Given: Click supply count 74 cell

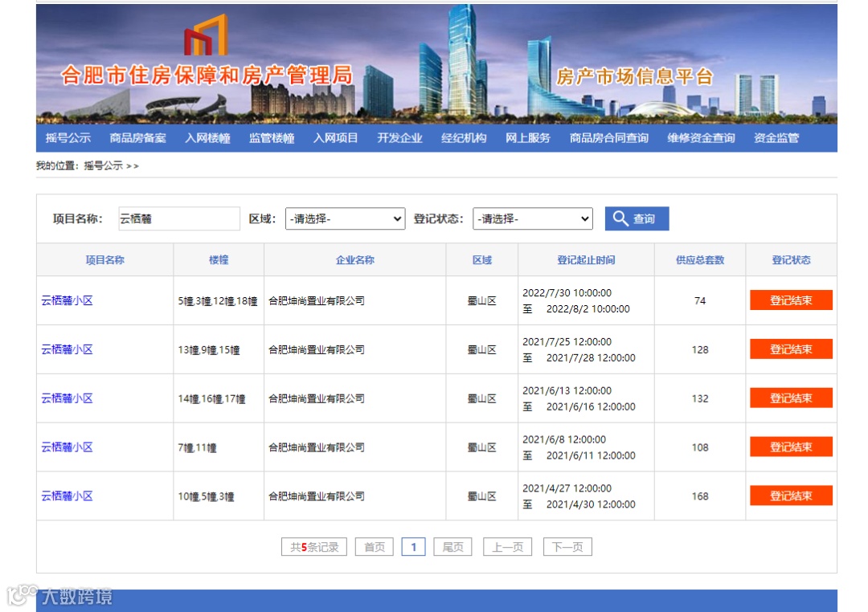Looking at the screenshot, I should point(700,300).
